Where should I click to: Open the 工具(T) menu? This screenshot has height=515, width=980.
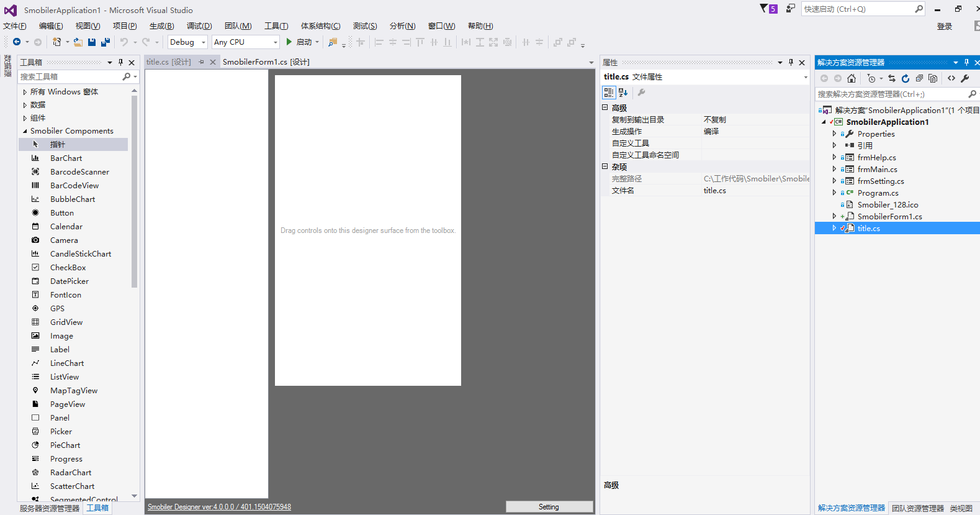(276, 26)
